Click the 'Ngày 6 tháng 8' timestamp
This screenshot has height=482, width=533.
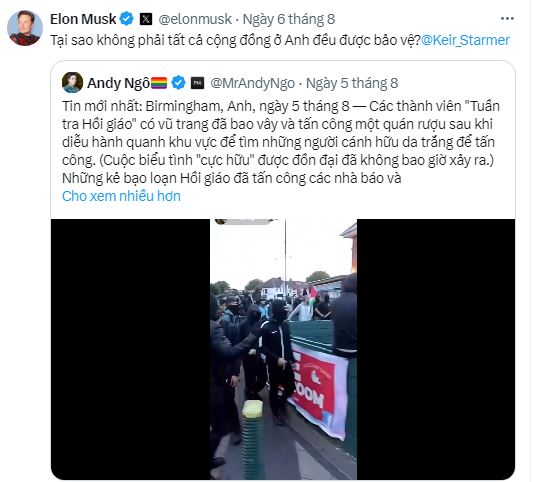point(289,19)
